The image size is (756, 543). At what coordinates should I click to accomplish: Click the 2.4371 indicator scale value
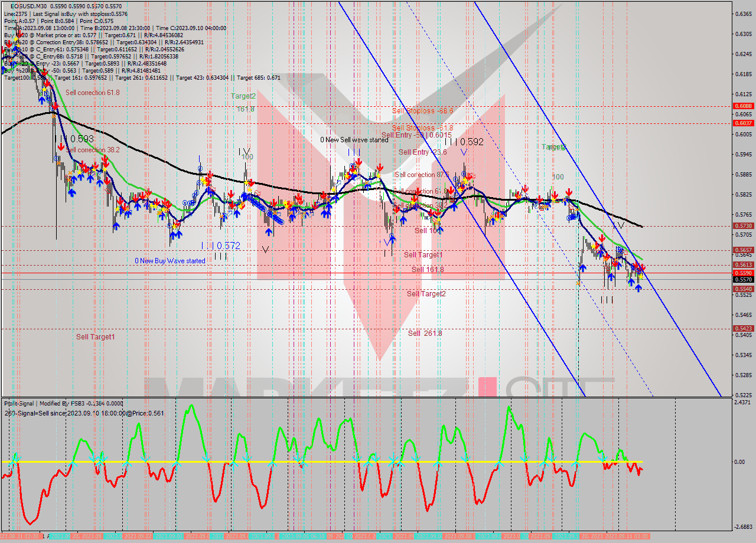pyautogui.click(x=743, y=402)
